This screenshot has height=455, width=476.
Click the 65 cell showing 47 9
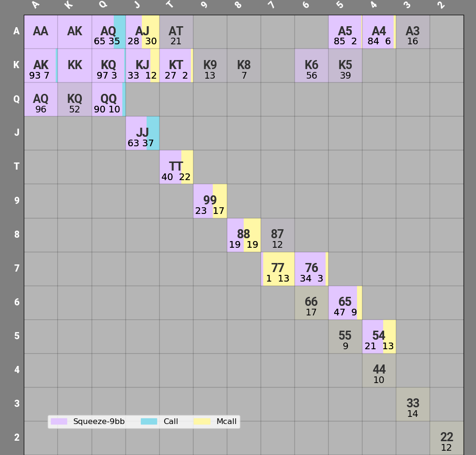(345, 303)
